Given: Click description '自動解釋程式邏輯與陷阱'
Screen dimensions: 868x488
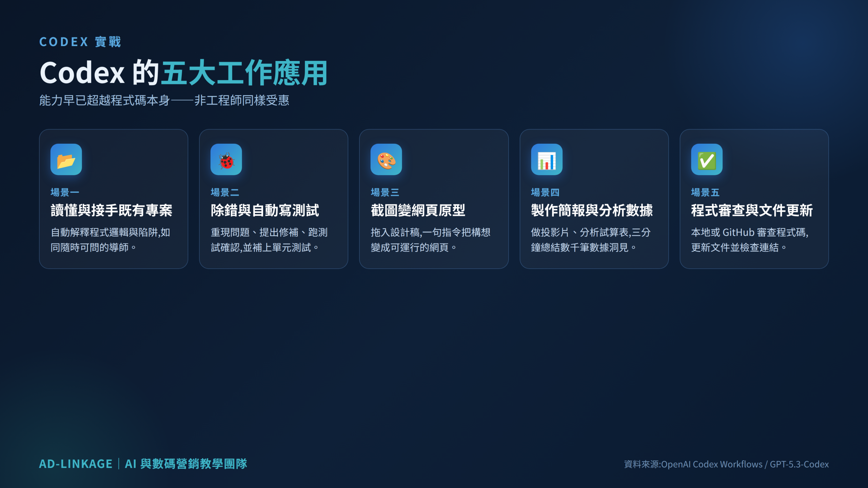Looking at the screenshot, I should 105,232.
